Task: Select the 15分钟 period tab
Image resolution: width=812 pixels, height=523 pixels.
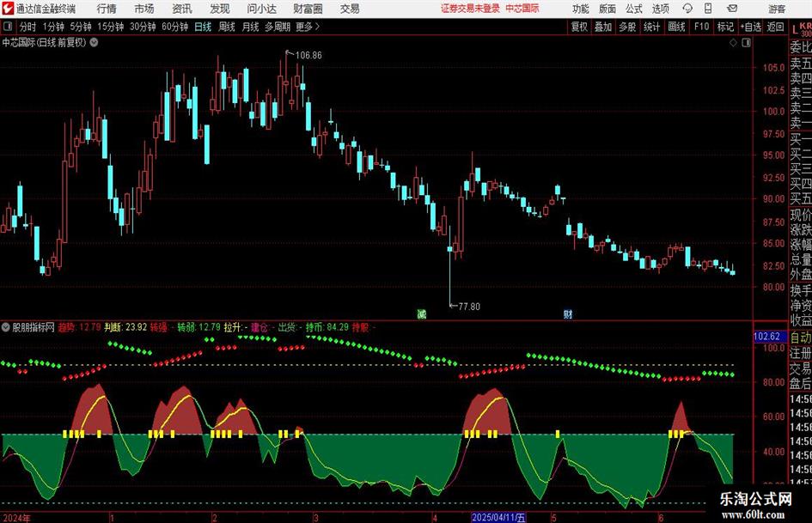Action: tap(110, 27)
